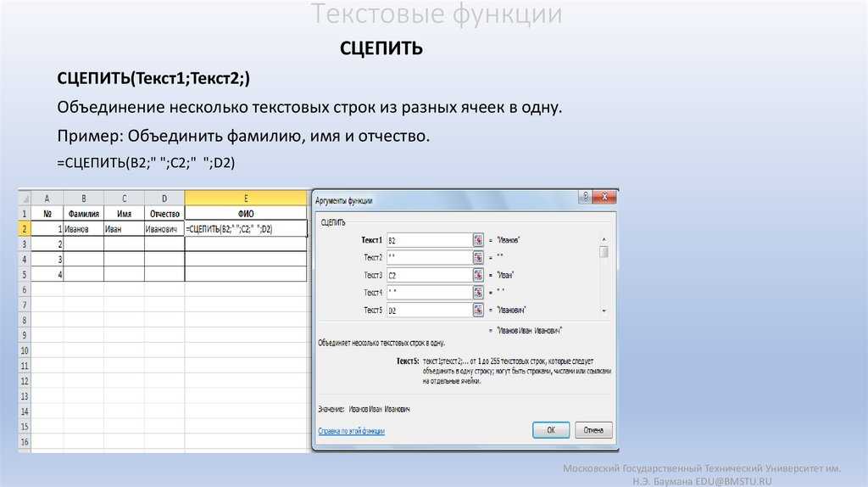Select row 1 header

(25, 213)
